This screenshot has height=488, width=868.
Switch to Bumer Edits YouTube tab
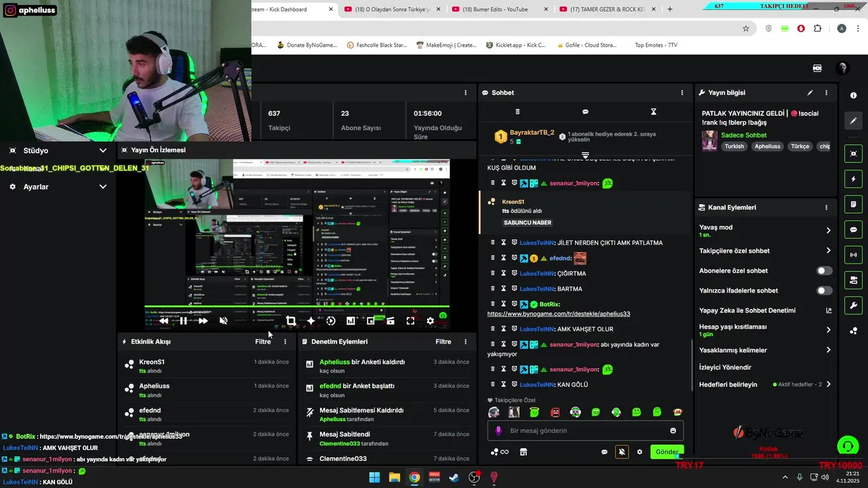pos(498,9)
